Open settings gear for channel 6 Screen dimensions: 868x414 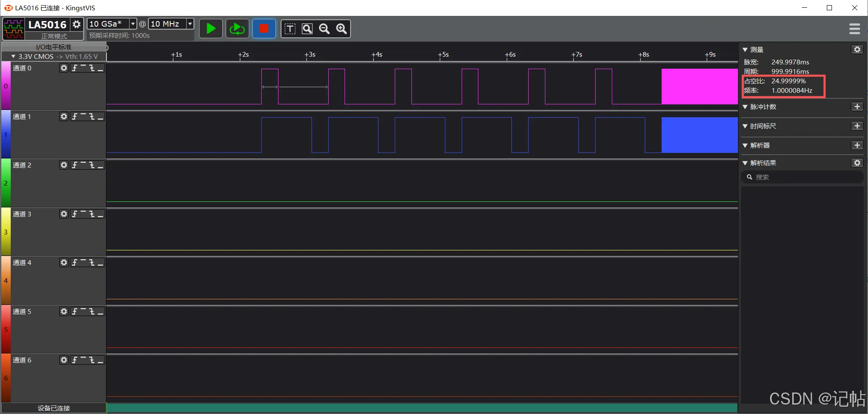pos(64,360)
